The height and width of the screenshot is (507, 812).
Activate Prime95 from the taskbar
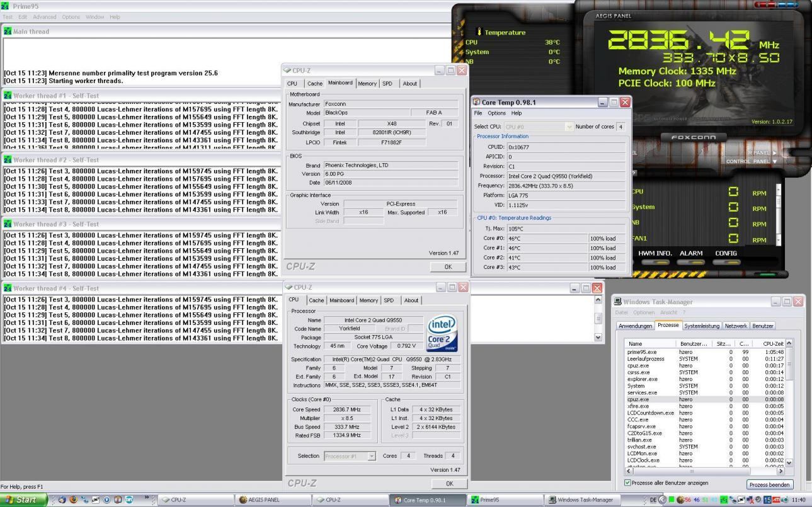(504, 499)
